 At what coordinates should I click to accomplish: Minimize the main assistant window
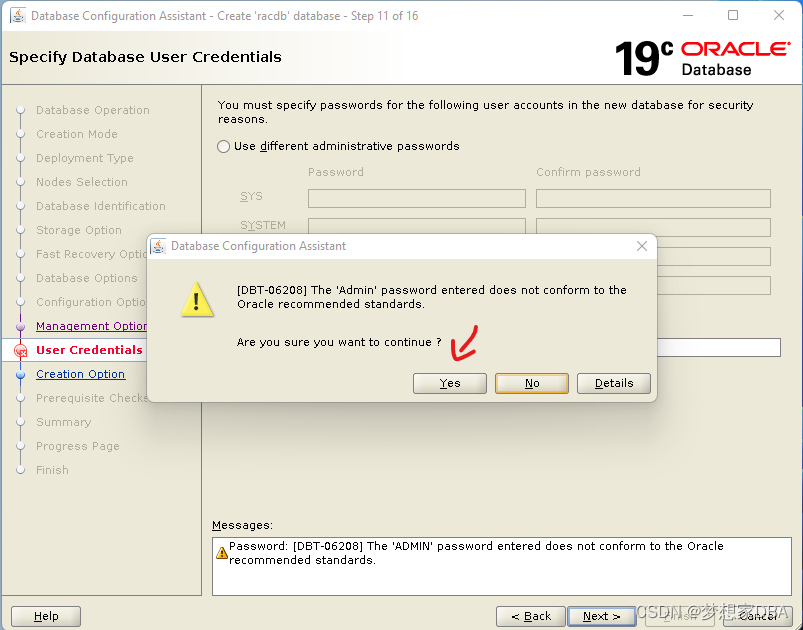coord(688,15)
